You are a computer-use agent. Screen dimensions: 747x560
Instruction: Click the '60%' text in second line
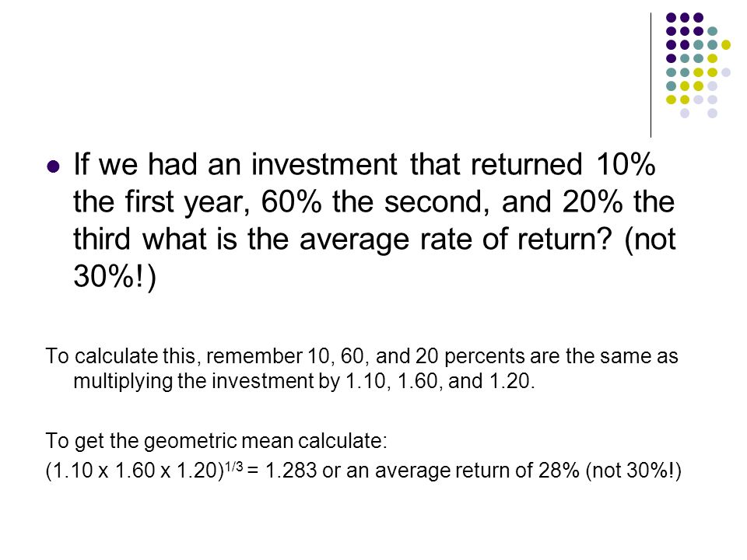pos(291,201)
